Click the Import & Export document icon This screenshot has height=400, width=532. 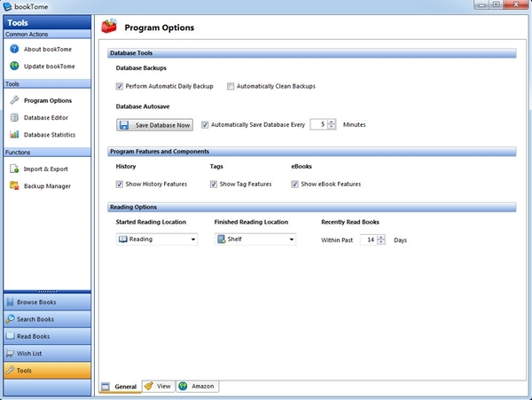pyautogui.click(x=14, y=169)
